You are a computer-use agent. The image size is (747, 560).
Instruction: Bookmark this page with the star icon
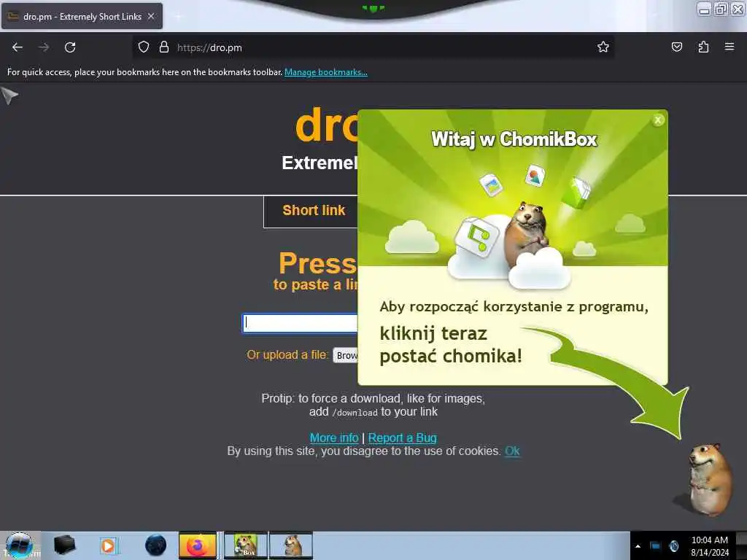(603, 47)
